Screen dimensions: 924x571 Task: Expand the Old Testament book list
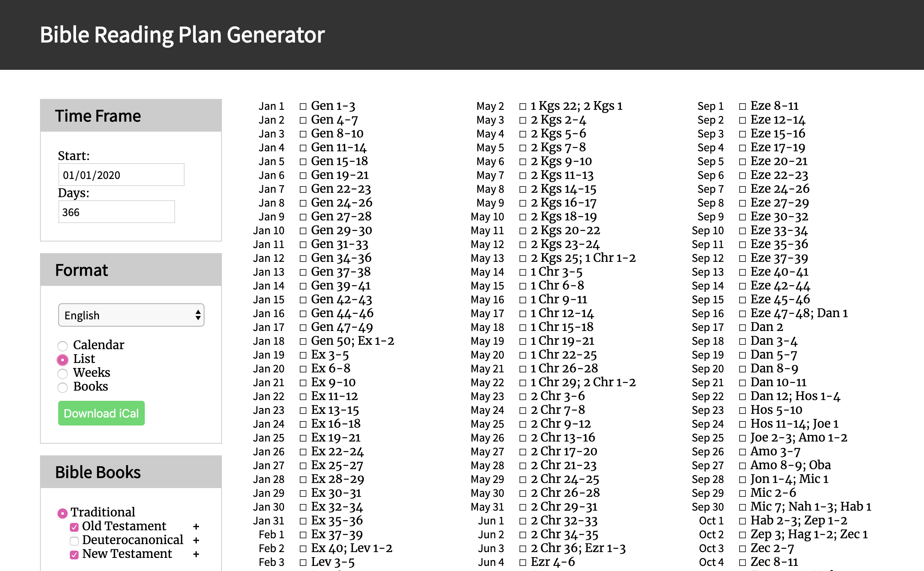point(196,526)
